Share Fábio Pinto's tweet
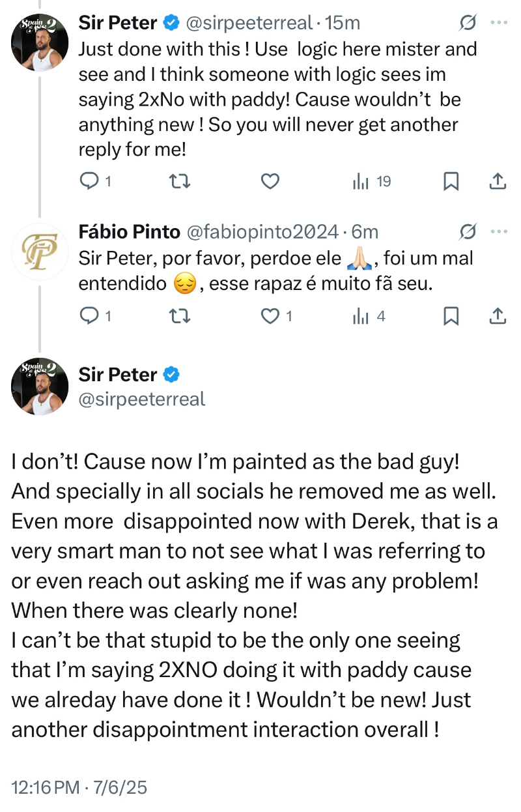This screenshot has width=521, height=812. [x=497, y=316]
